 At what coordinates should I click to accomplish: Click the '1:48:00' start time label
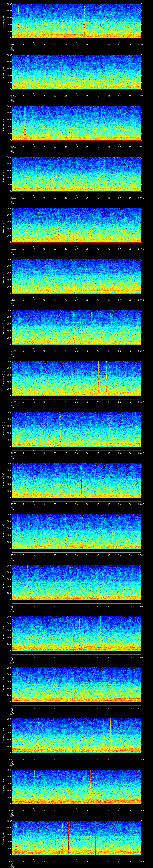(12, 147)
